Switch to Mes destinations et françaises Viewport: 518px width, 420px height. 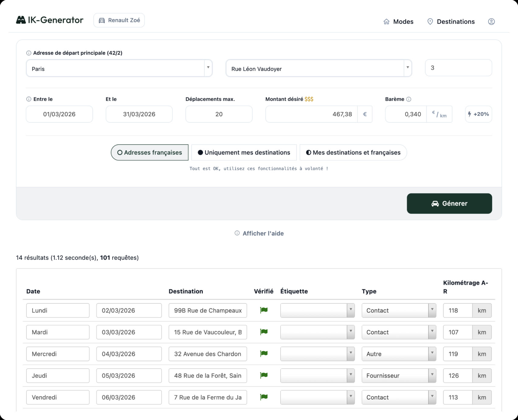coord(353,152)
